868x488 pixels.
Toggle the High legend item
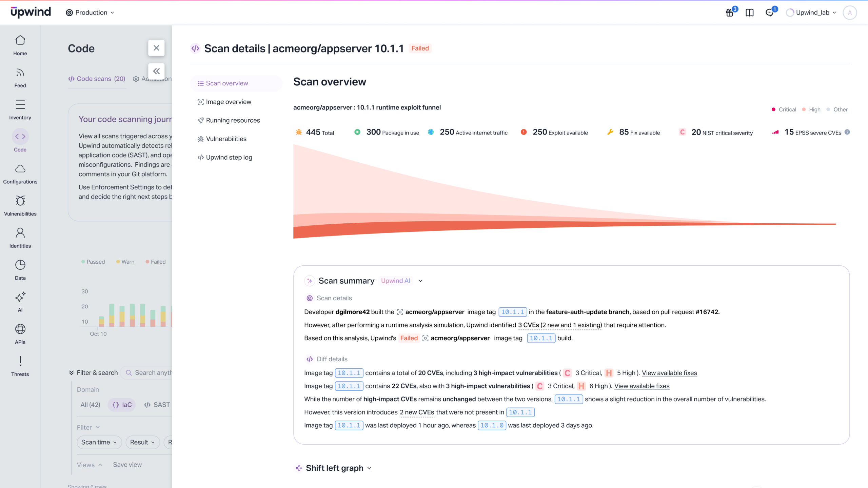pyautogui.click(x=811, y=109)
